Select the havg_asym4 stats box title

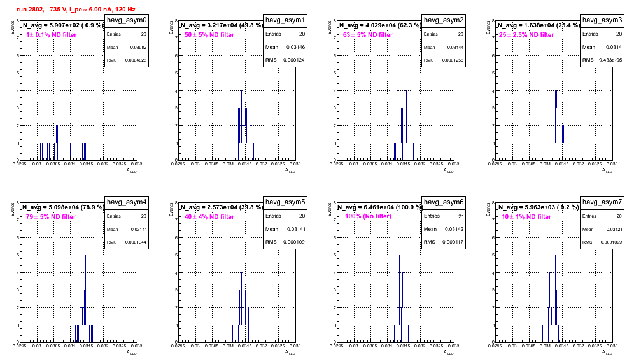pyautogui.click(x=127, y=202)
